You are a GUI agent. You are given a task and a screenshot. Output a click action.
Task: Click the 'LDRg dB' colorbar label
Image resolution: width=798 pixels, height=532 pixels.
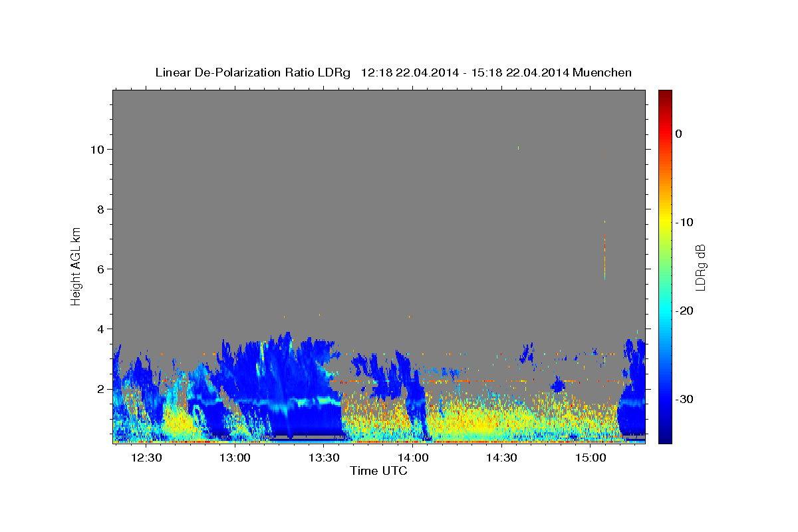(x=700, y=267)
